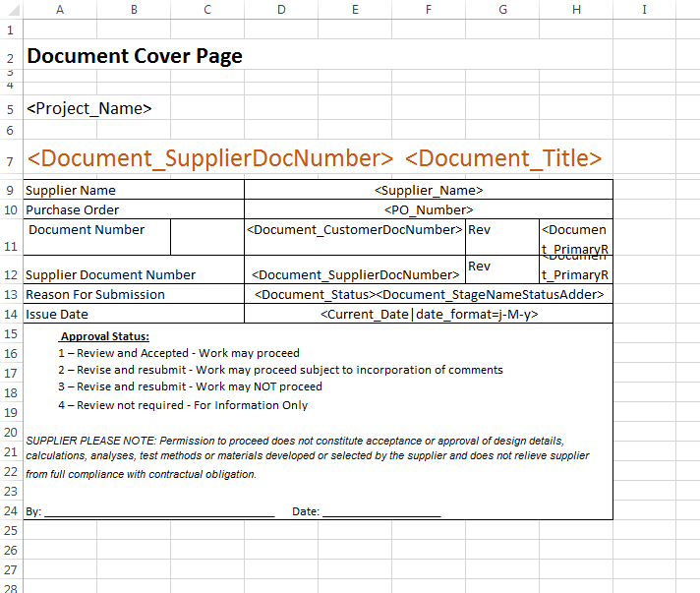Viewport: 700px width, 593px height.
Task: Select column D header
Action: coord(281,10)
